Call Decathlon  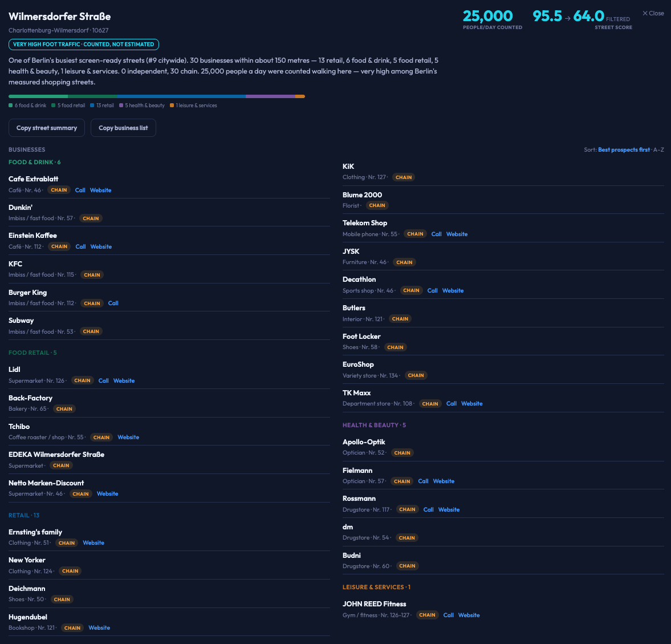click(432, 291)
